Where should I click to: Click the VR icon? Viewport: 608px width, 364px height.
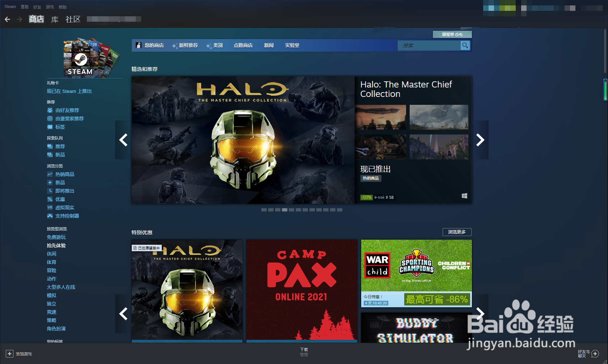(x=50, y=207)
